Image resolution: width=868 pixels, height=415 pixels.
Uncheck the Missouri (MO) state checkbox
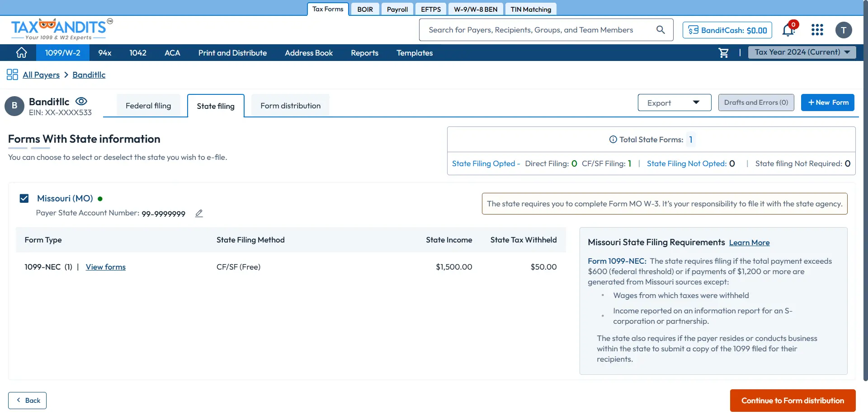[24, 198]
